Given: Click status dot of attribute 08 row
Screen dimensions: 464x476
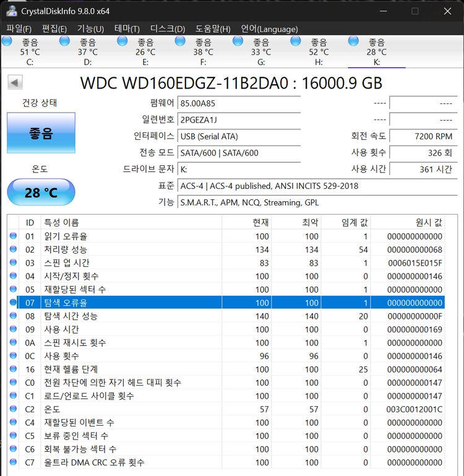Looking at the screenshot, I should (x=13, y=316).
